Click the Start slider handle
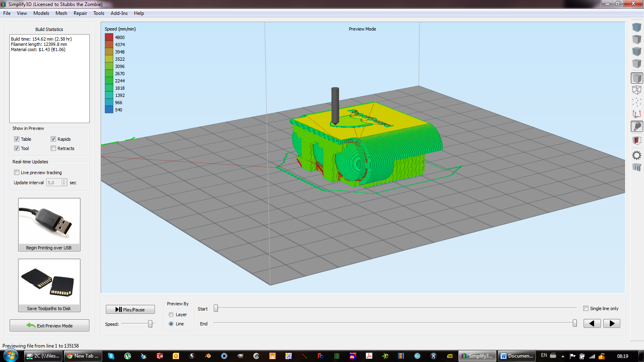Viewport: 644px width, 362px height. coord(216,308)
